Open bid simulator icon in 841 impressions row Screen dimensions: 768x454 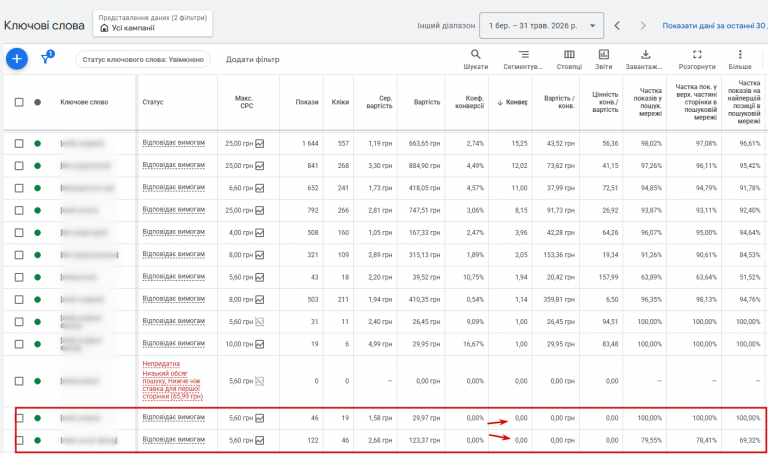(260, 166)
